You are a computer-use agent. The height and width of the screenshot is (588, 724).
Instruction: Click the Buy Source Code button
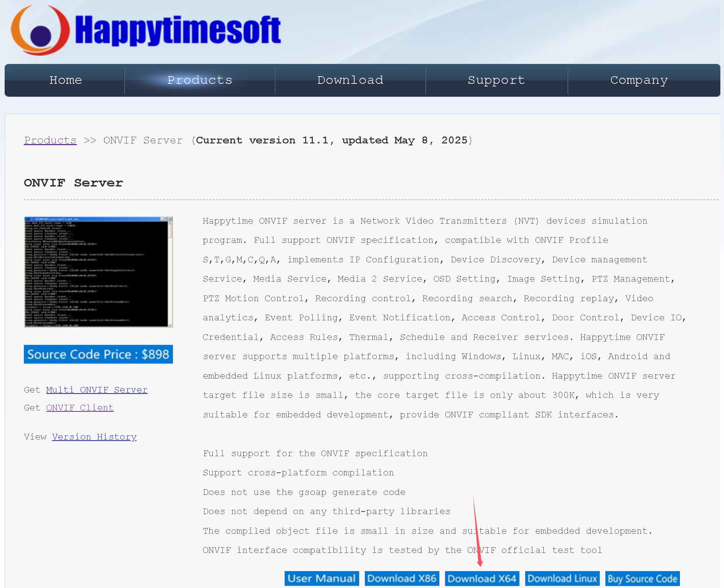(x=642, y=578)
